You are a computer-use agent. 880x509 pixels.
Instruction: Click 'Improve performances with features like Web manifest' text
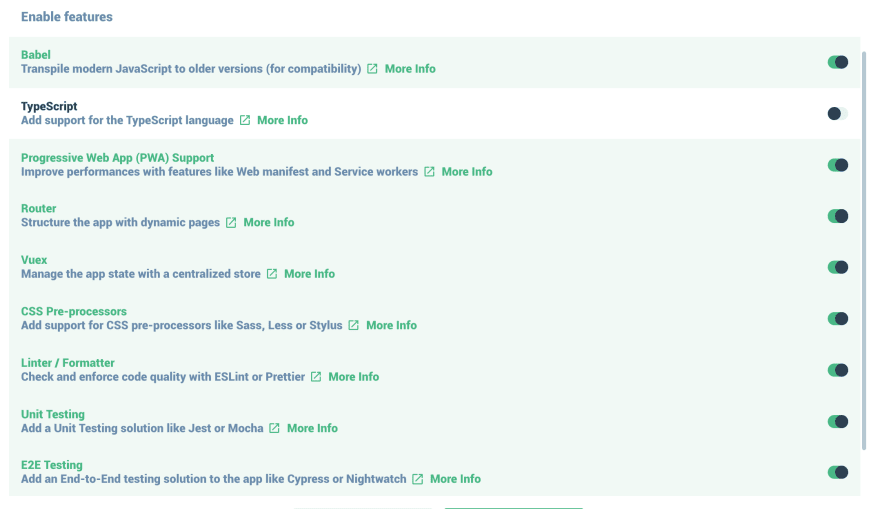tap(219, 172)
